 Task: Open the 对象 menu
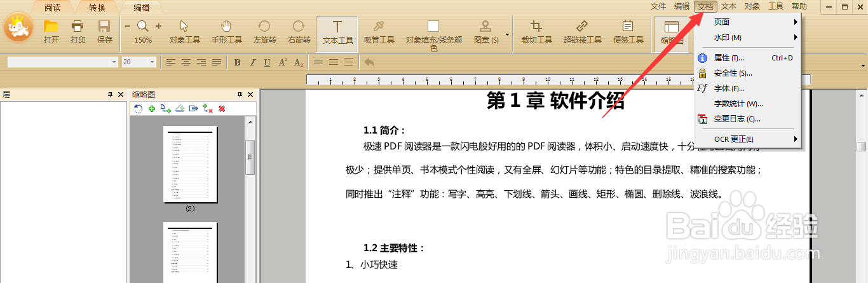click(x=752, y=6)
